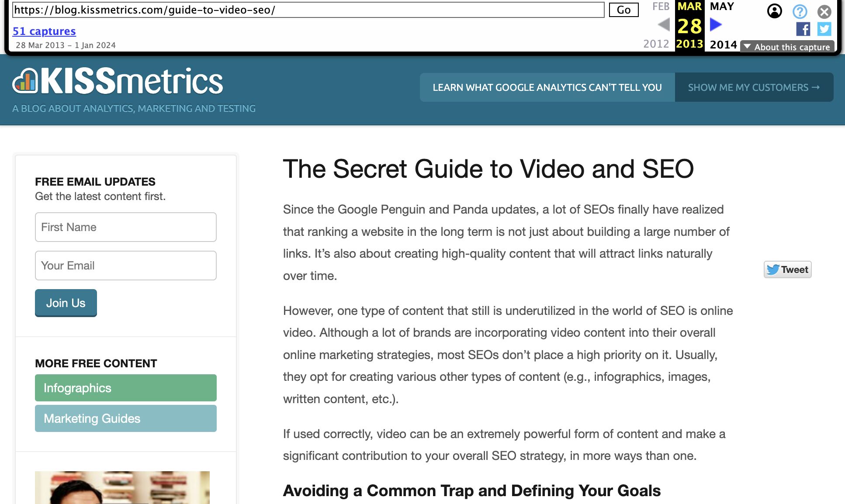Click the Tweet button near article

(x=787, y=269)
